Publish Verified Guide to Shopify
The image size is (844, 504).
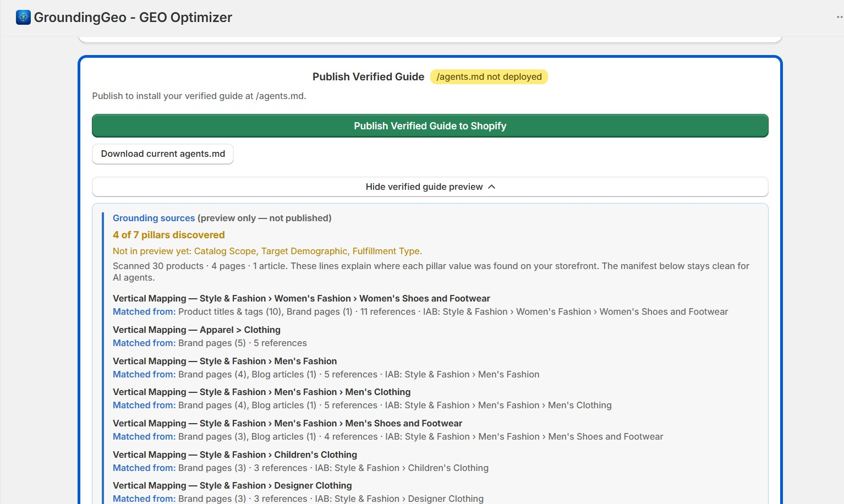(x=430, y=126)
